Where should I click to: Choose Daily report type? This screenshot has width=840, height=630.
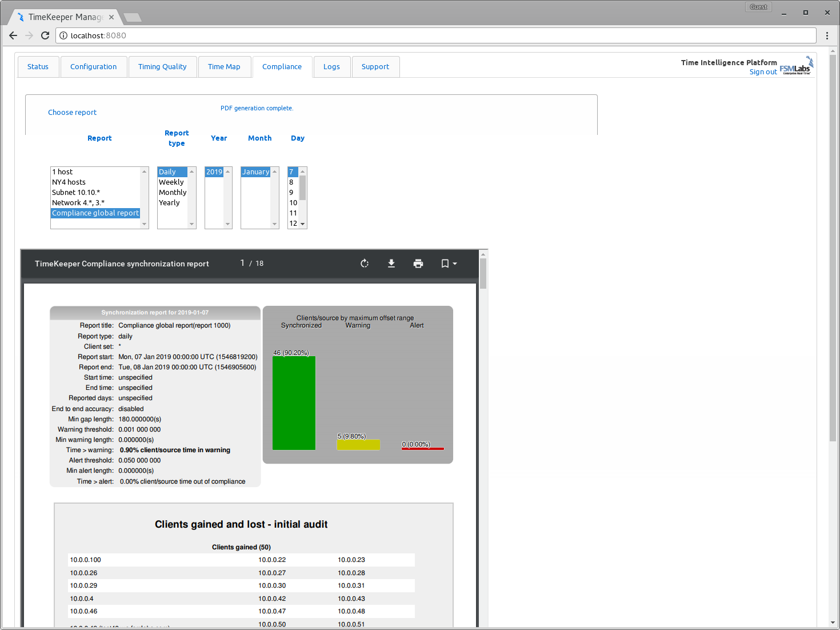173,172
